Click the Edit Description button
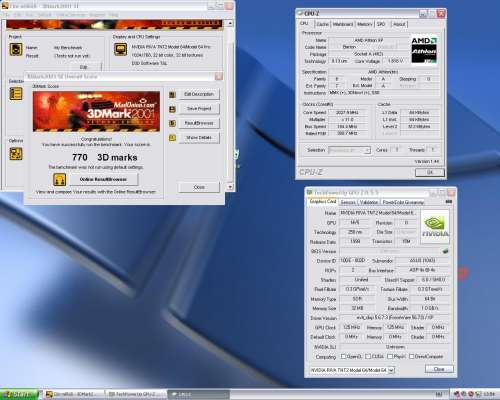This screenshot has height=400, width=500. tap(199, 94)
